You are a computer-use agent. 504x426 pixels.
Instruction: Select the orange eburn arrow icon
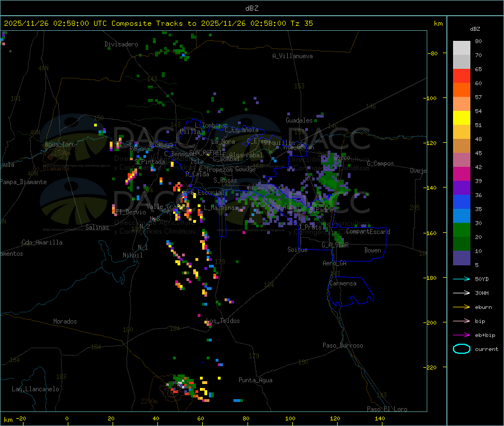(461, 307)
